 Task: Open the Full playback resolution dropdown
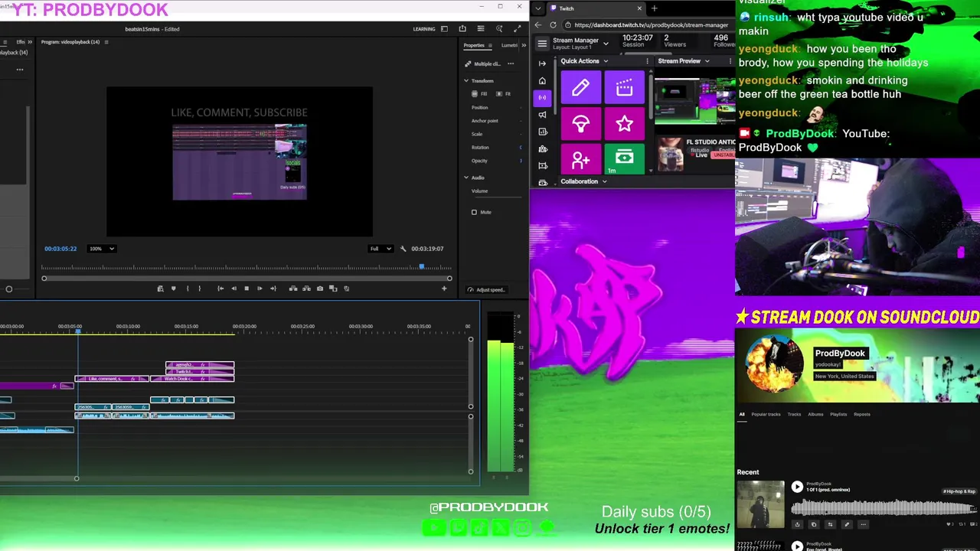381,249
